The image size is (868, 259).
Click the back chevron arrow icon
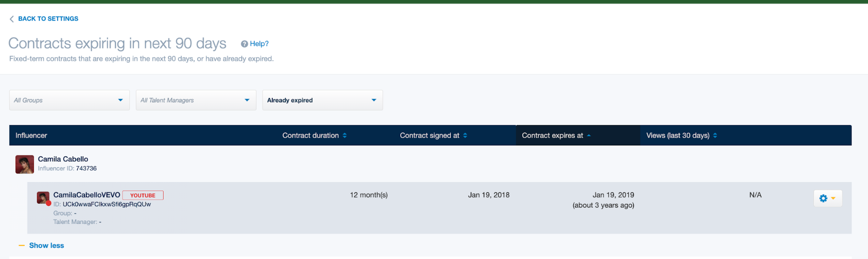[x=11, y=19]
